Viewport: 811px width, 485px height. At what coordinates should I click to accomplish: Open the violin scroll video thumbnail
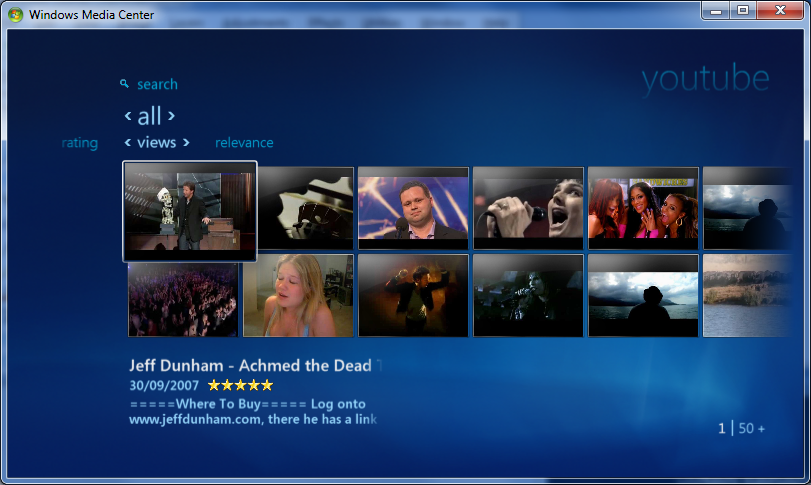click(x=306, y=208)
